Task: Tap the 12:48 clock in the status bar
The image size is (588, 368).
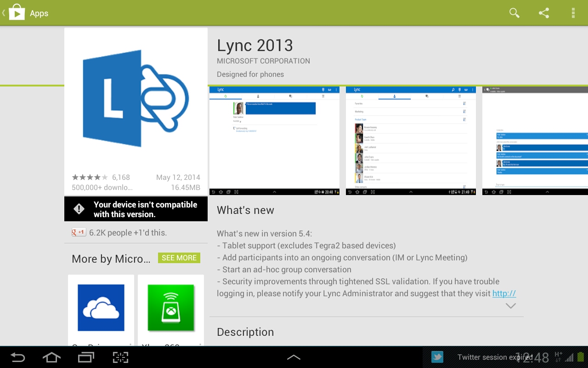Action: click(x=532, y=357)
